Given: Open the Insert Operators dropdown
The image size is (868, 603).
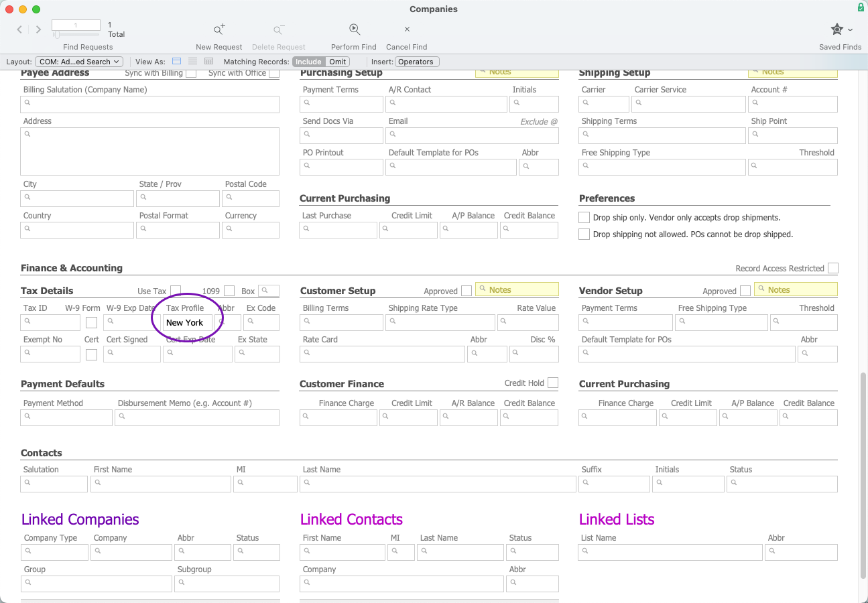Looking at the screenshot, I should coord(417,62).
